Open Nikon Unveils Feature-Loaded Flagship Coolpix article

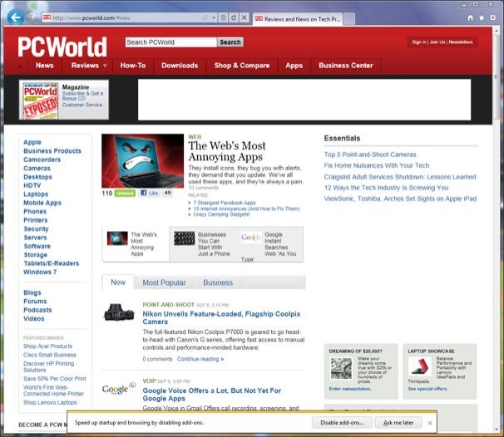click(x=221, y=317)
